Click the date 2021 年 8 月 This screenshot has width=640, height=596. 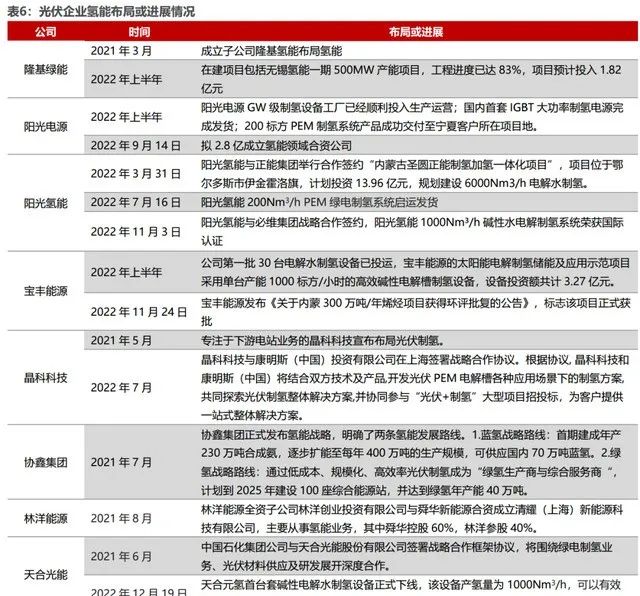(x=121, y=518)
